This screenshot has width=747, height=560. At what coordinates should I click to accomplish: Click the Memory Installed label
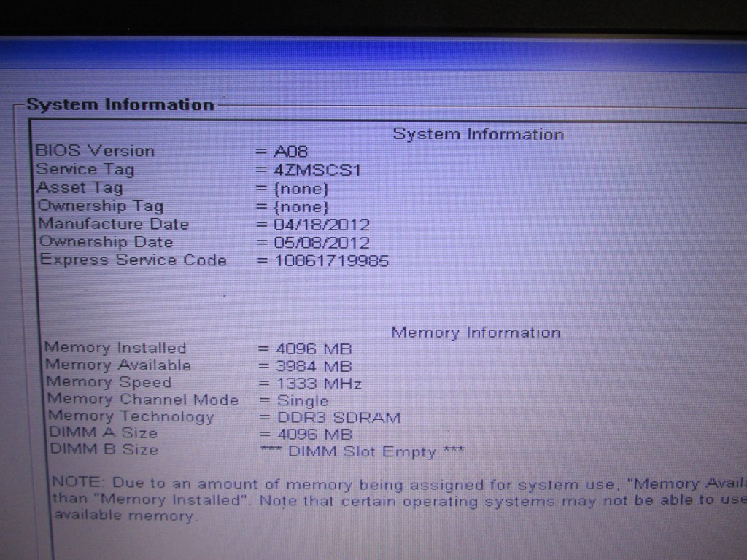click(115, 348)
